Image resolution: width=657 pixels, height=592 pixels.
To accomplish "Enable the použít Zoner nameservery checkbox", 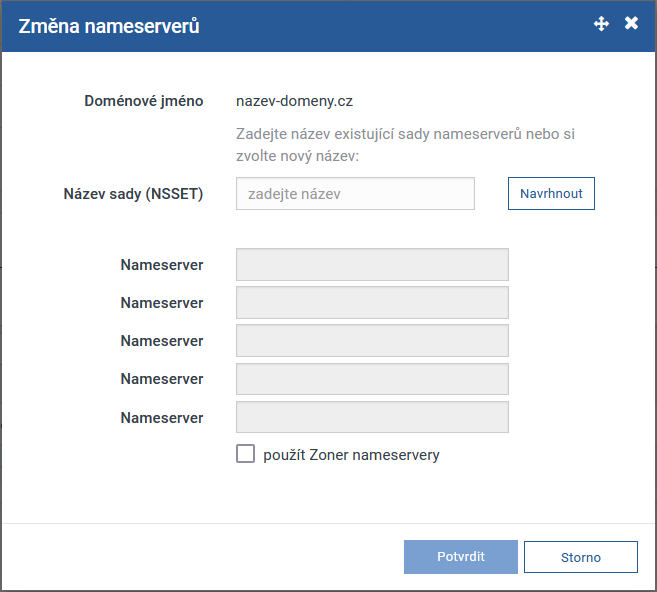I will coord(246,455).
